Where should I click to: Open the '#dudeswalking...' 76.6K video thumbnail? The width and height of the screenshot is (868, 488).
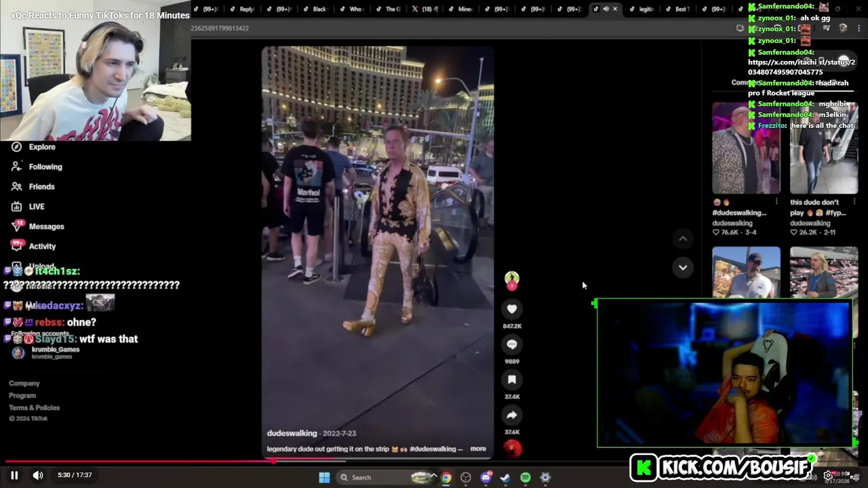coord(746,148)
